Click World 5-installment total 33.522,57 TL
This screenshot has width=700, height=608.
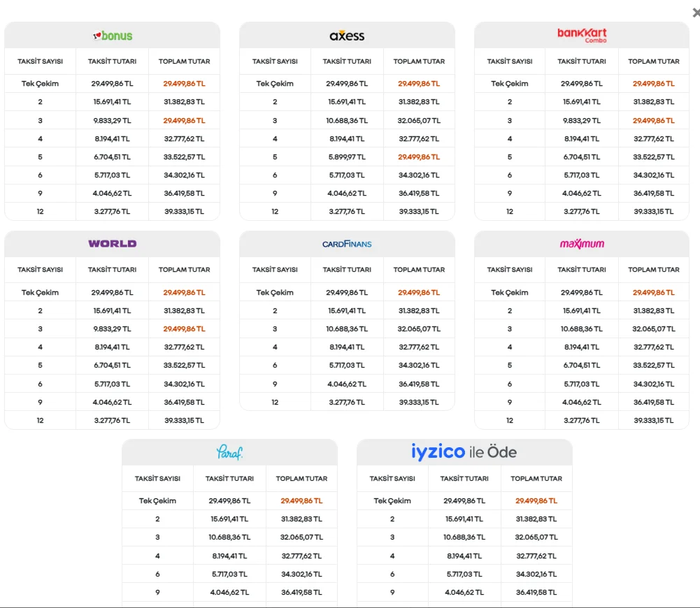(x=184, y=365)
